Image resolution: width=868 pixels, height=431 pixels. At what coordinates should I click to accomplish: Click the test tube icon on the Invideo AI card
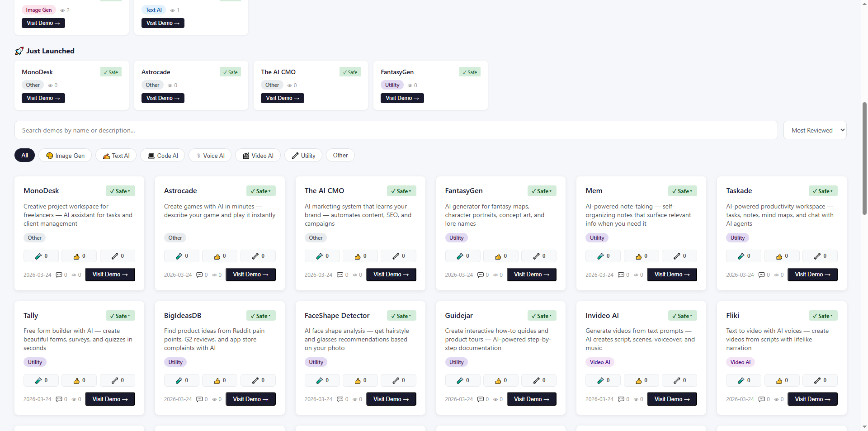(x=601, y=381)
